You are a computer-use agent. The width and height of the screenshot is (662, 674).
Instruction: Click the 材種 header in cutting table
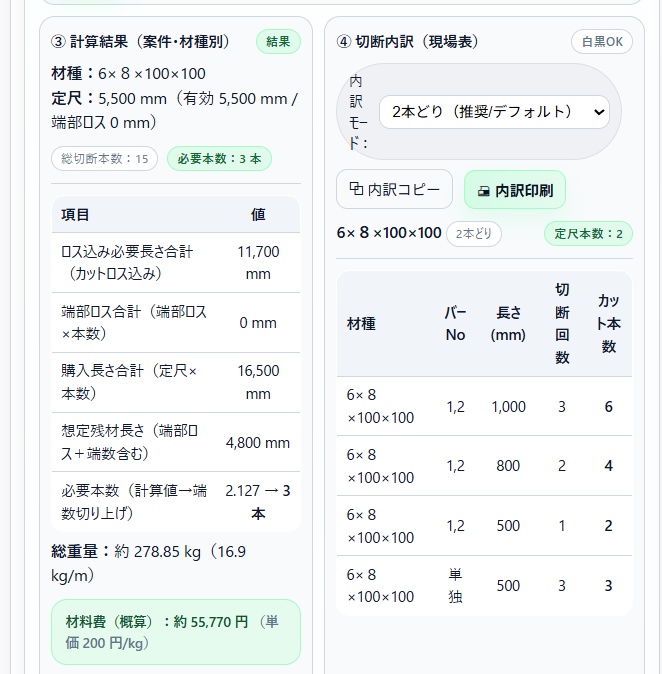pos(361,324)
